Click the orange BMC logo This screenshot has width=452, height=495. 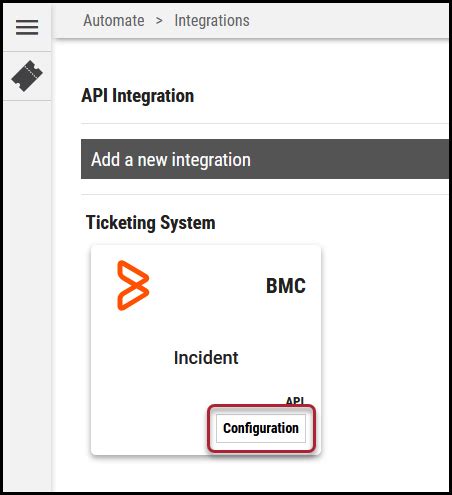coord(133,285)
